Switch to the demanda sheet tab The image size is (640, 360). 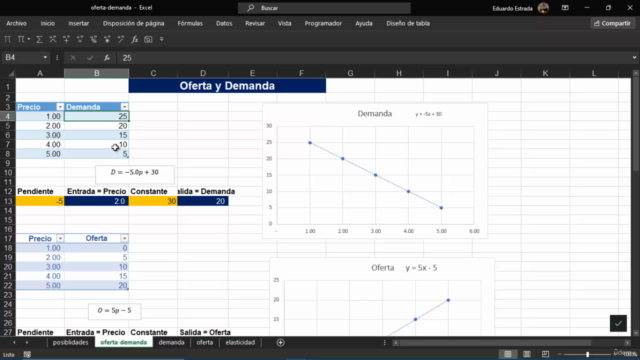coord(171,342)
